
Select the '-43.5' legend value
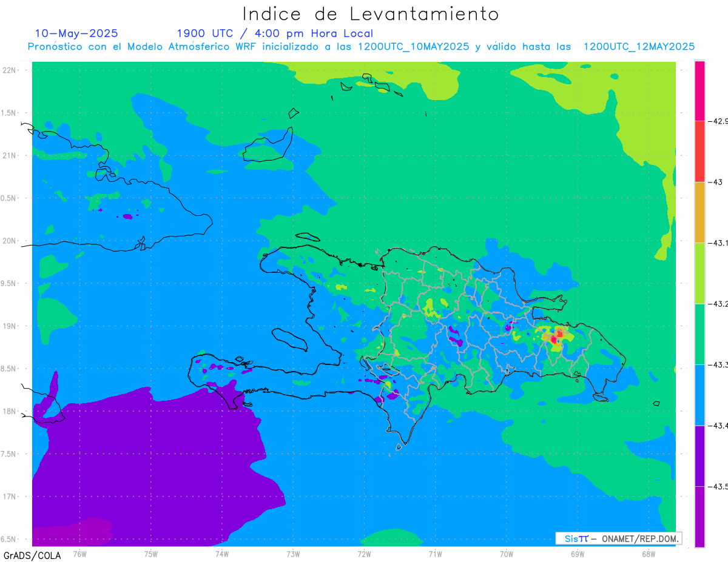[x=718, y=487]
